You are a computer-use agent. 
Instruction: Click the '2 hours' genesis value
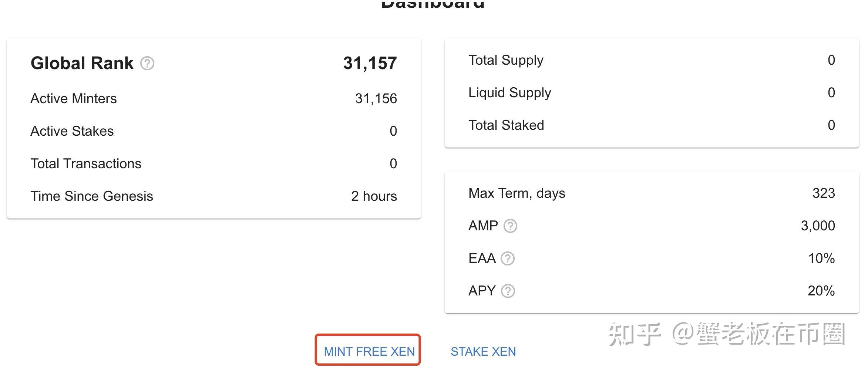374,196
